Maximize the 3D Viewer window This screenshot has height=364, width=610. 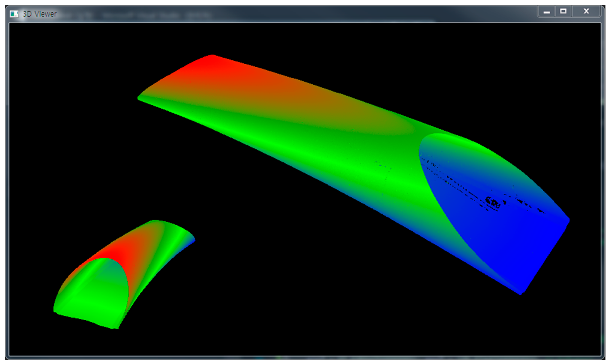pos(563,11)
